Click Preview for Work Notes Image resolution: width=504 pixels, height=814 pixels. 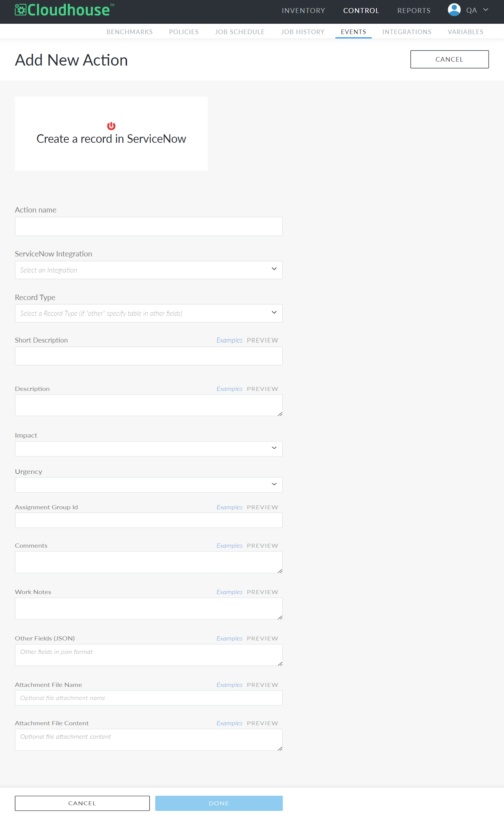[262, 592]
